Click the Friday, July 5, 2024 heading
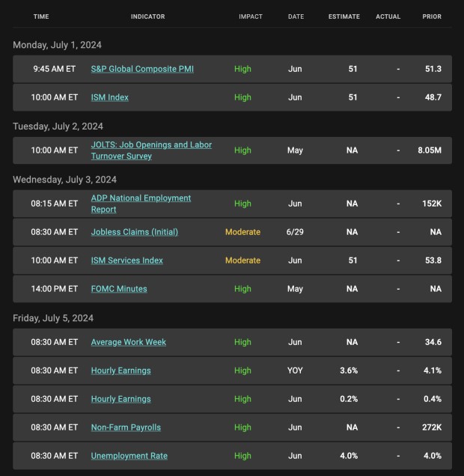Screen dimensions: 464x476 pyautogui.click(x=53, y=318)
